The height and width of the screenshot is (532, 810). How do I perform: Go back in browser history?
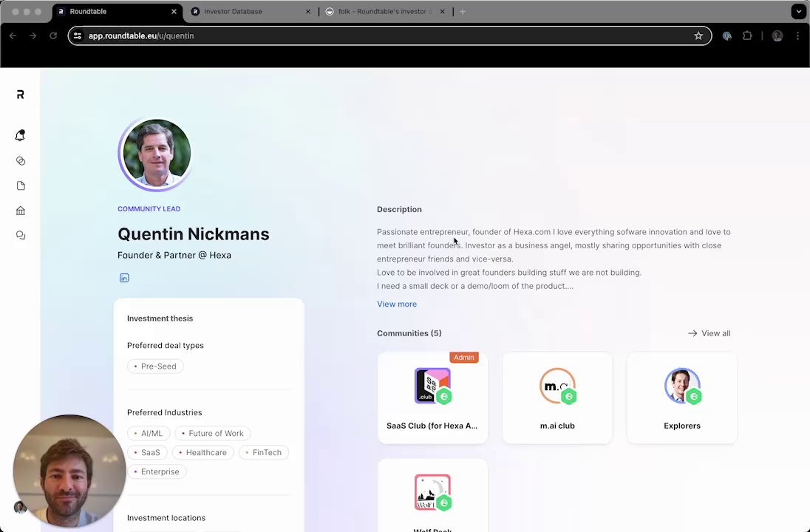pyautogui.click(x=13, y=35)
